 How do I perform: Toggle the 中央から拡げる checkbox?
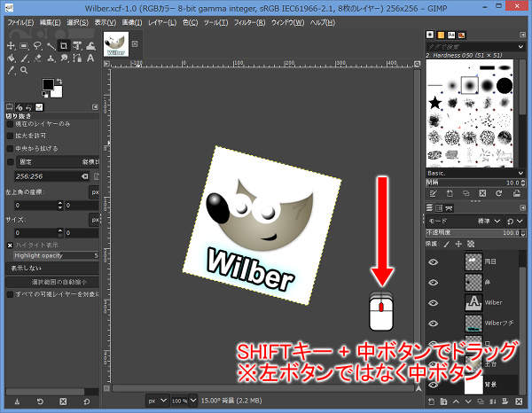pyautogui.click(x=10, y=149)
